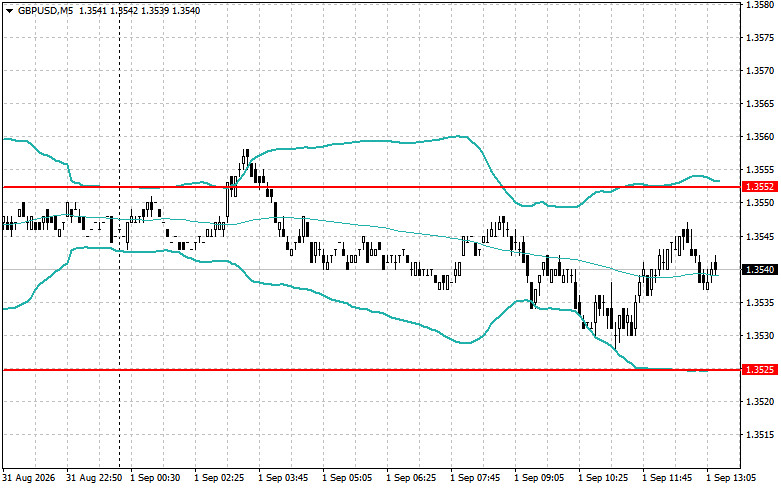Click the 31 Aug 2026 time label

point(29,478)
